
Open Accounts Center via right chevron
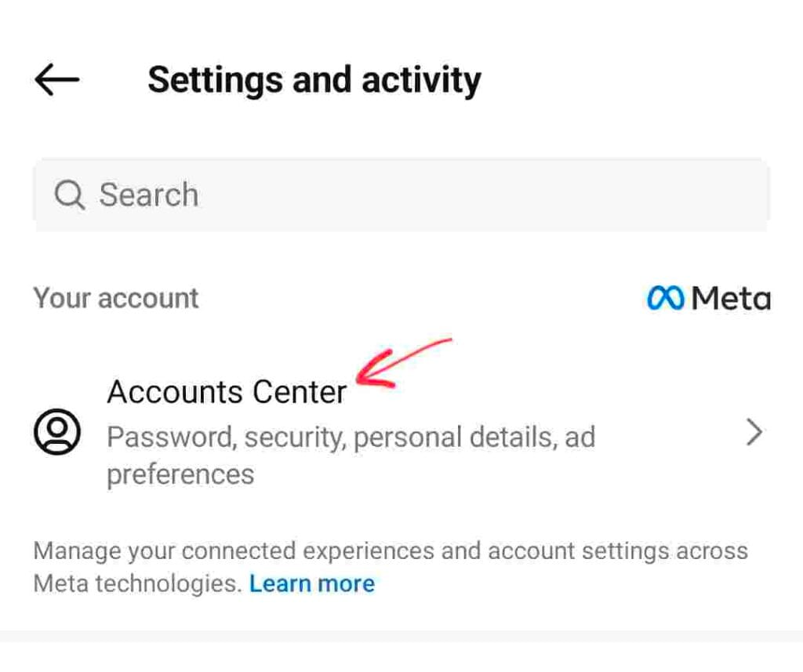pos(754,432)
